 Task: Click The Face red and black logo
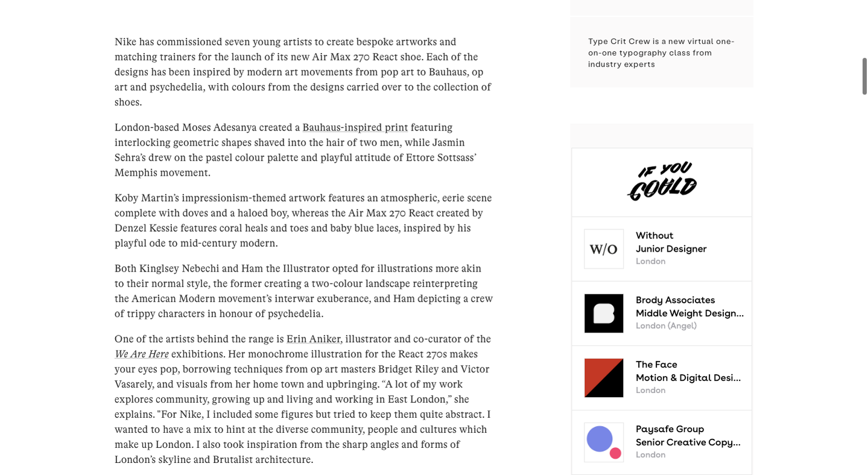point(604,378)
